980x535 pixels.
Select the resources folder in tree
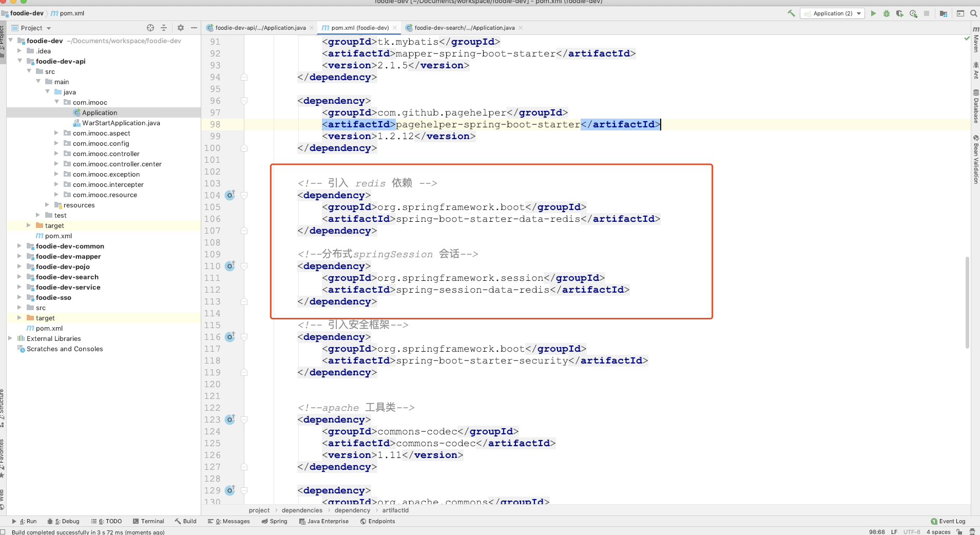tap(79, 205)
